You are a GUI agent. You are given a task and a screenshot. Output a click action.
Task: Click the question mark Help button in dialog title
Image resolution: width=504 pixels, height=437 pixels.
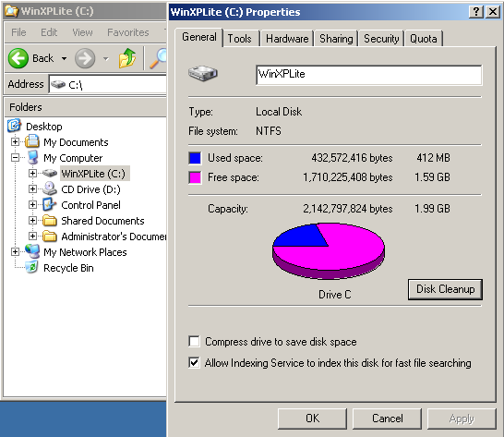[x=476, y=12]
